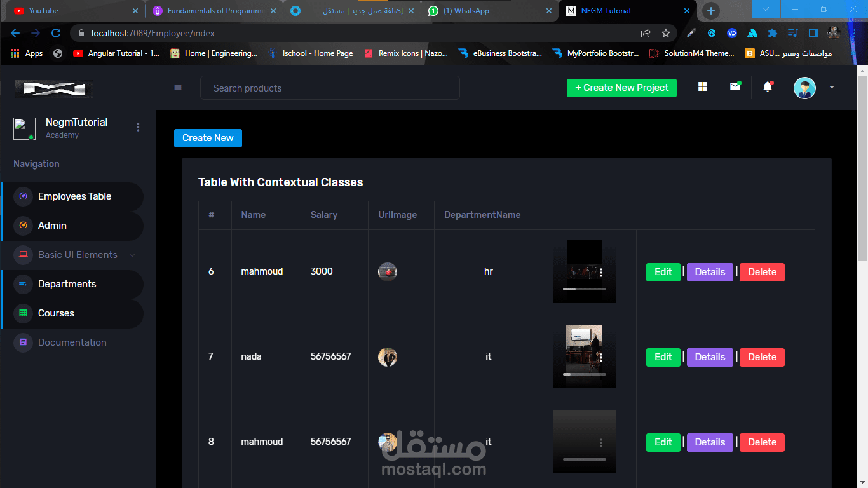Click Delete for employee 8
The width and height of the screenshot is (868, 488).
[x=762, y=442]
